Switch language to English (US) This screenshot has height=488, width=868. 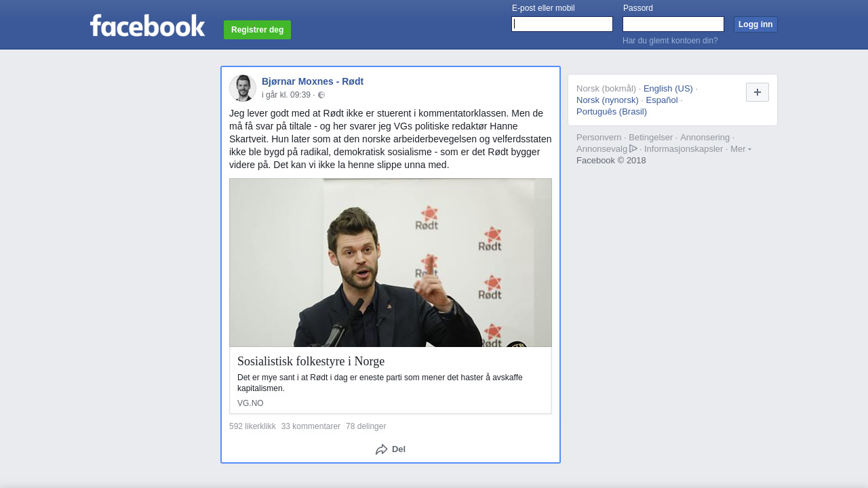[x=668, y=89]
